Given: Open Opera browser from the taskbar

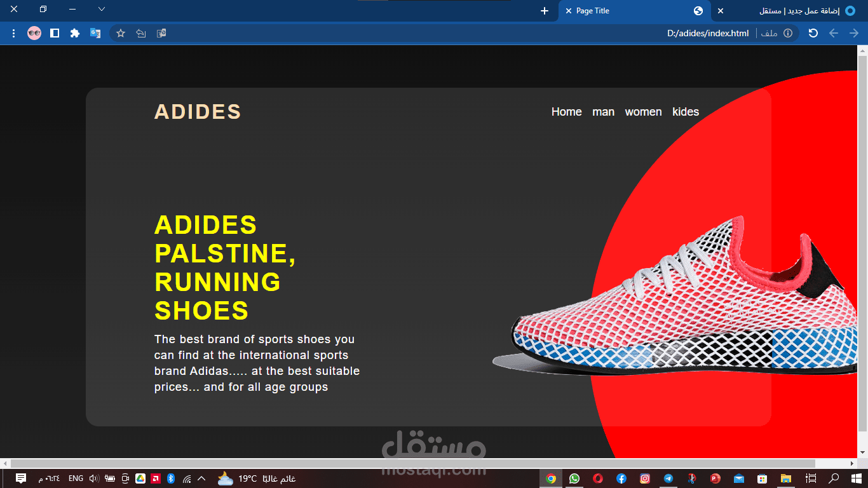Looking at the screenshot, I should point(598,478).
